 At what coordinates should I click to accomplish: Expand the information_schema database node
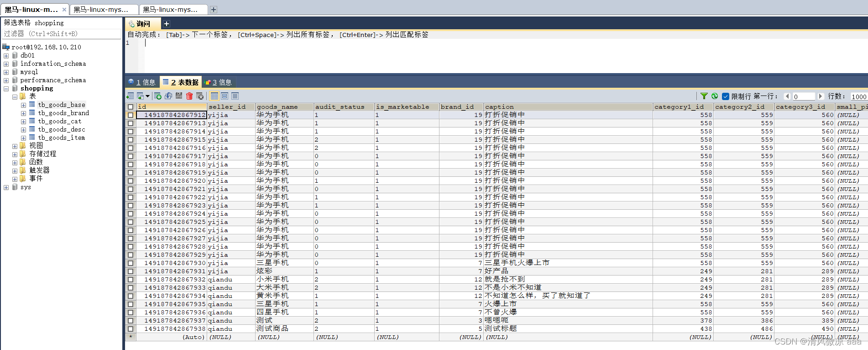6,64
